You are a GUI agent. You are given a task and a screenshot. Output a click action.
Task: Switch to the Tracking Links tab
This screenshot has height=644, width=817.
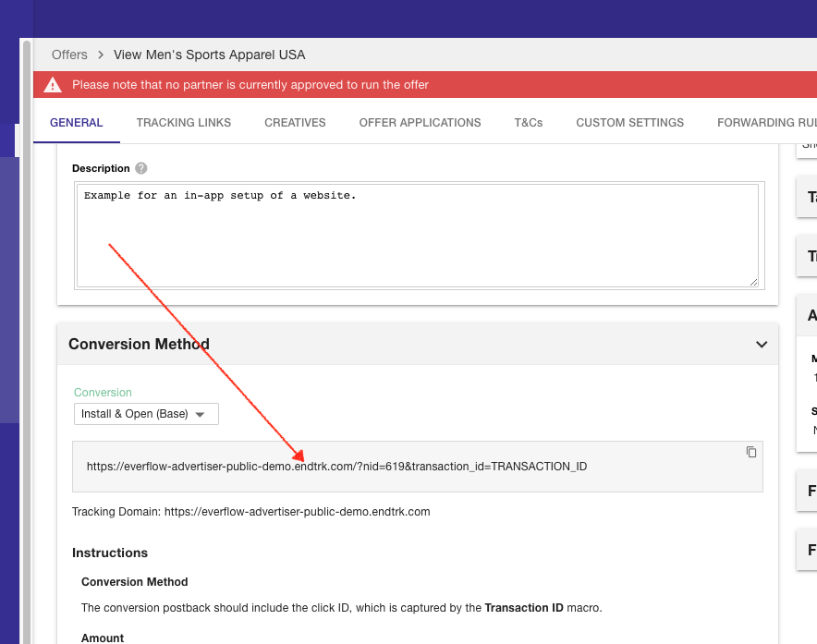[x=183, y=123]
